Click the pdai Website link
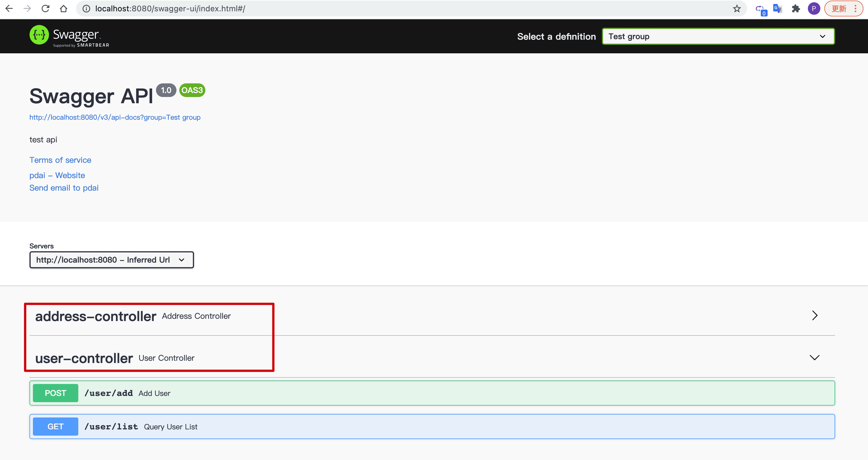 pos(57,175)
